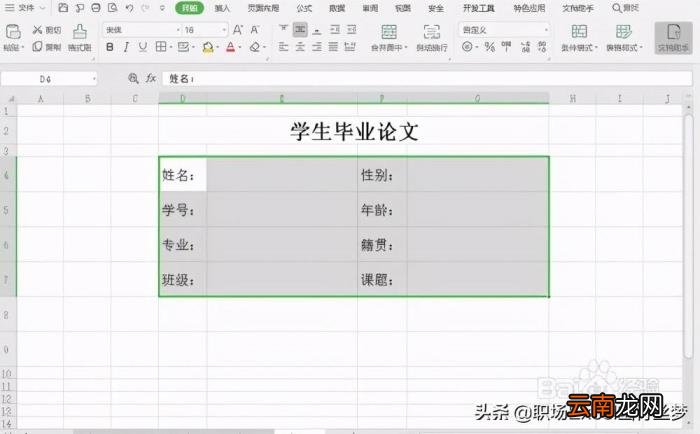Click the increase decimal places icon
This screenshot has width=700, height=434.
tap(525, 46)
